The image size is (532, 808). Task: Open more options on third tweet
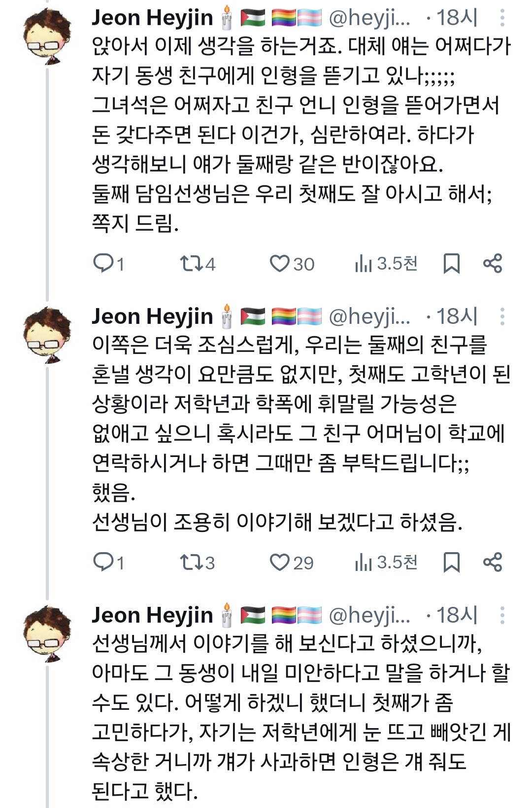(502, 615)
